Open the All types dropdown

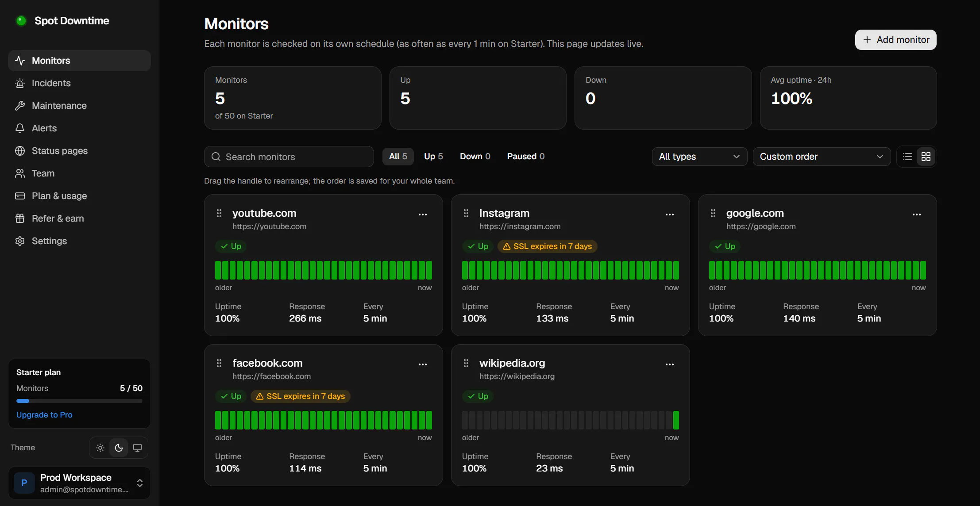[699, 157]
